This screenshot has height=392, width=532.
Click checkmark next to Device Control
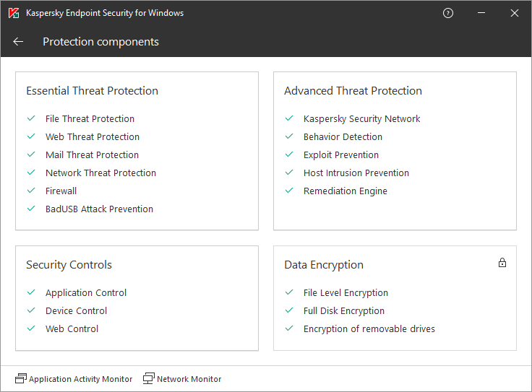31,310
